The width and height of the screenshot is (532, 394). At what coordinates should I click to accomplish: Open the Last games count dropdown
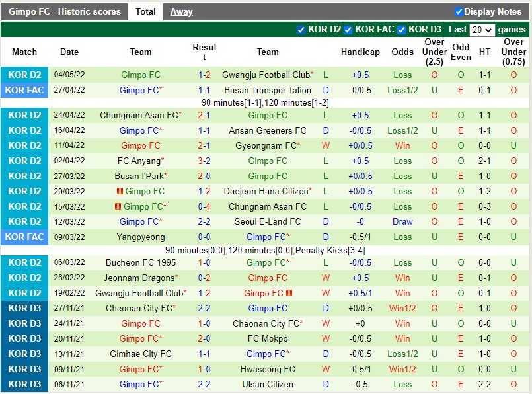482,30
